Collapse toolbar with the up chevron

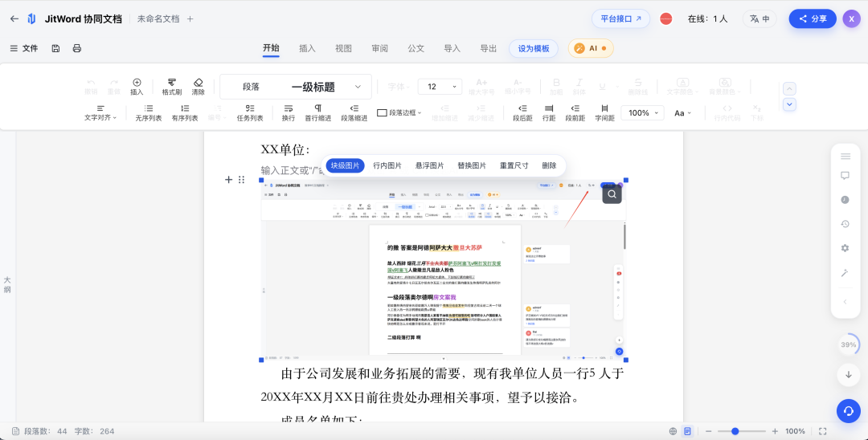pos(790,88)
